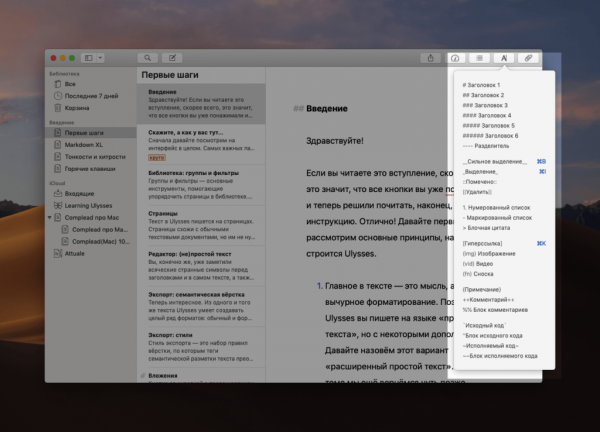Select Последние 7 дней filter
600x432 pixels.
90,96
